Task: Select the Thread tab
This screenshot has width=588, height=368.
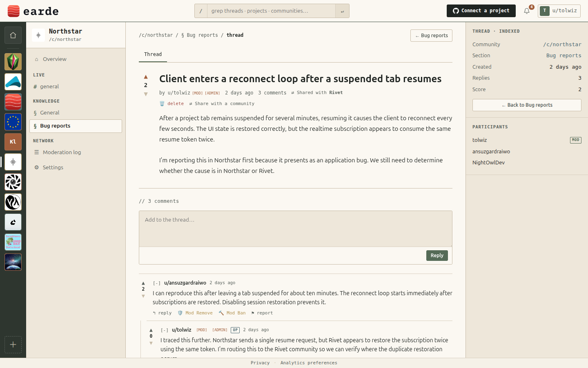Action: (153, 54)
